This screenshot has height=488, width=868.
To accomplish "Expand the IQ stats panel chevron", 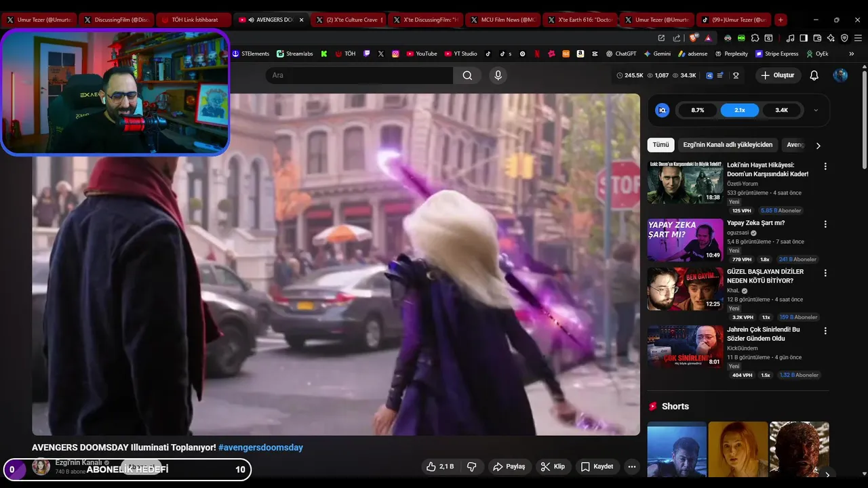I will pyautogui.click(x=816, y=110).
